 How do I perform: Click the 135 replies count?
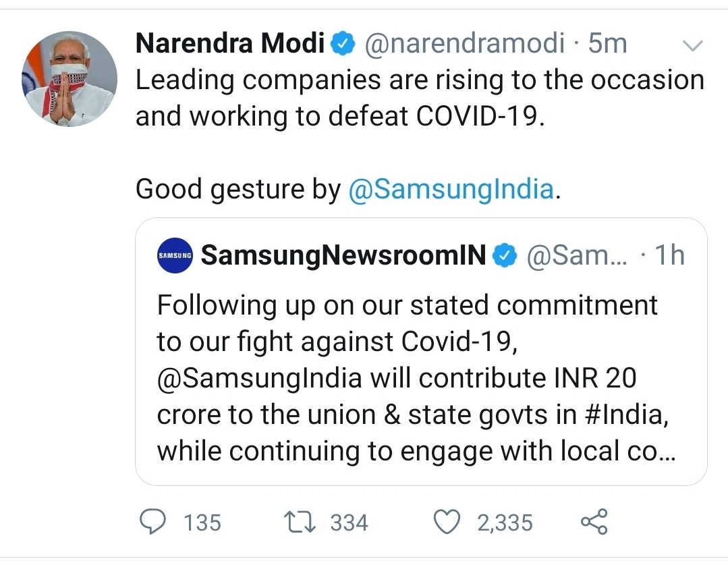(x=202, y=522)
